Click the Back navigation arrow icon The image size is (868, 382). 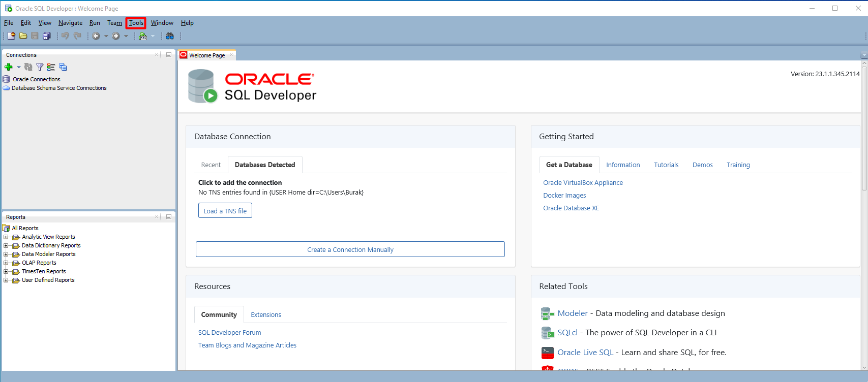tap(96, 36)
